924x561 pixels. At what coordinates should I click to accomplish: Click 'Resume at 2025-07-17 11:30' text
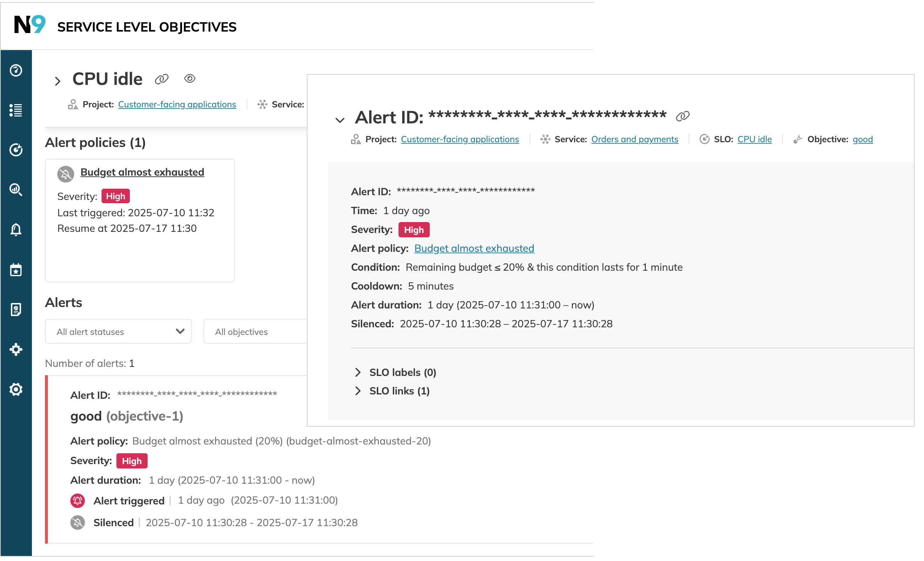point(127,229)
